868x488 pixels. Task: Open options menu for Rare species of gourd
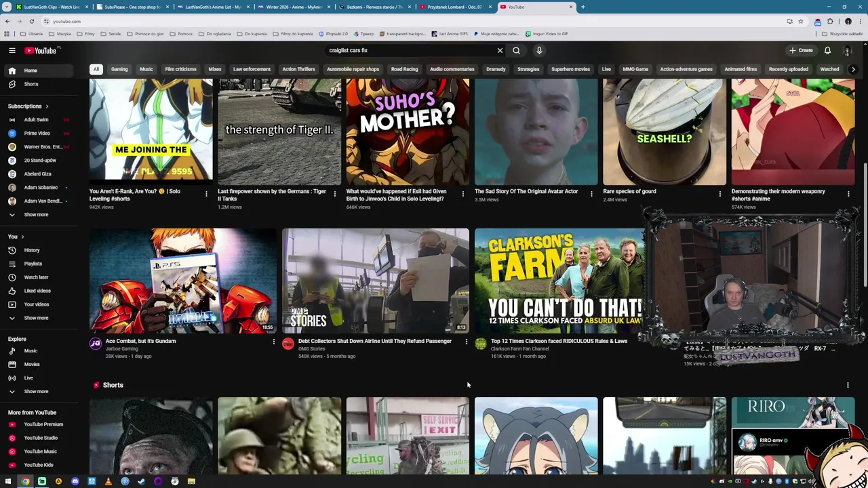click(720, 194)
